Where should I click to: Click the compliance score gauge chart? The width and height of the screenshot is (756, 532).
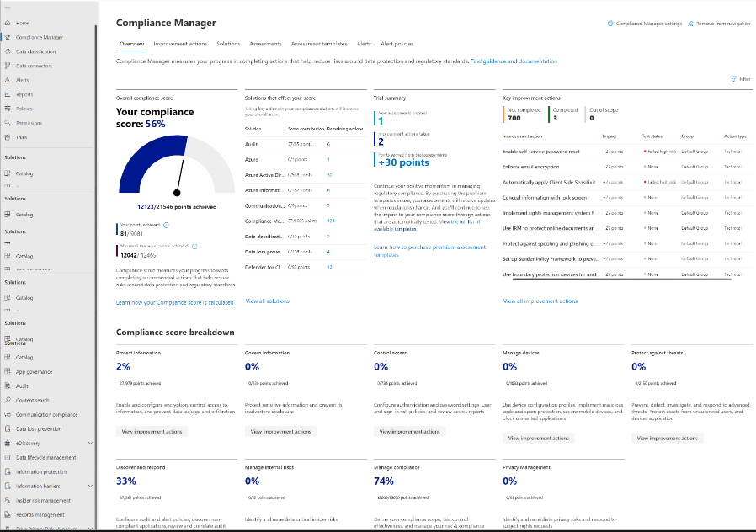174,164
